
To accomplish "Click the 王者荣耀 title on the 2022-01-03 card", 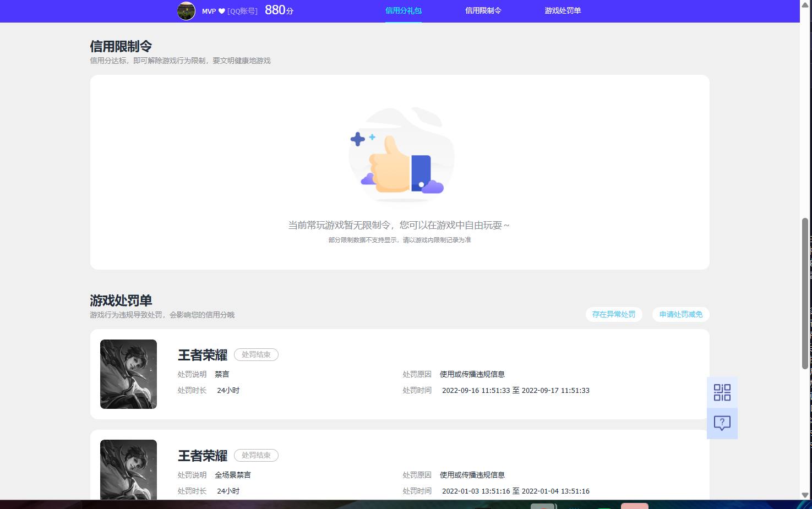I will click(203, 456).
